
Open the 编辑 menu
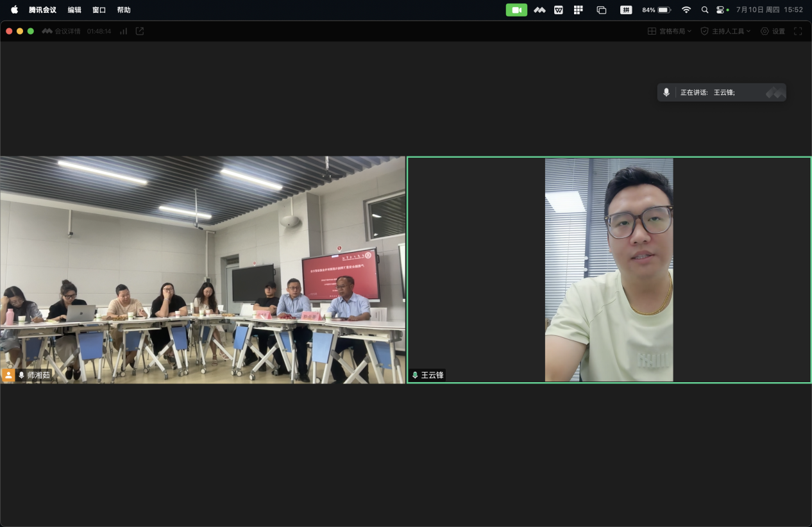coord(74,10)
